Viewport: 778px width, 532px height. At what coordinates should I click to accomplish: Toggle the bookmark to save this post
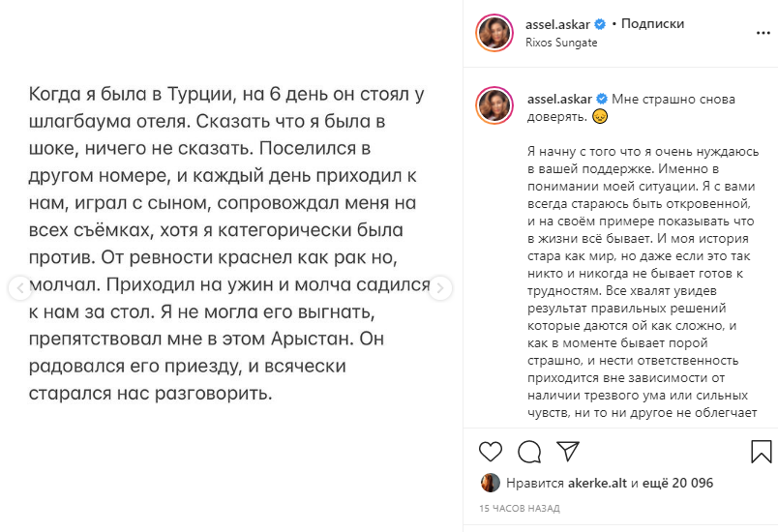(x=762, y=452)
